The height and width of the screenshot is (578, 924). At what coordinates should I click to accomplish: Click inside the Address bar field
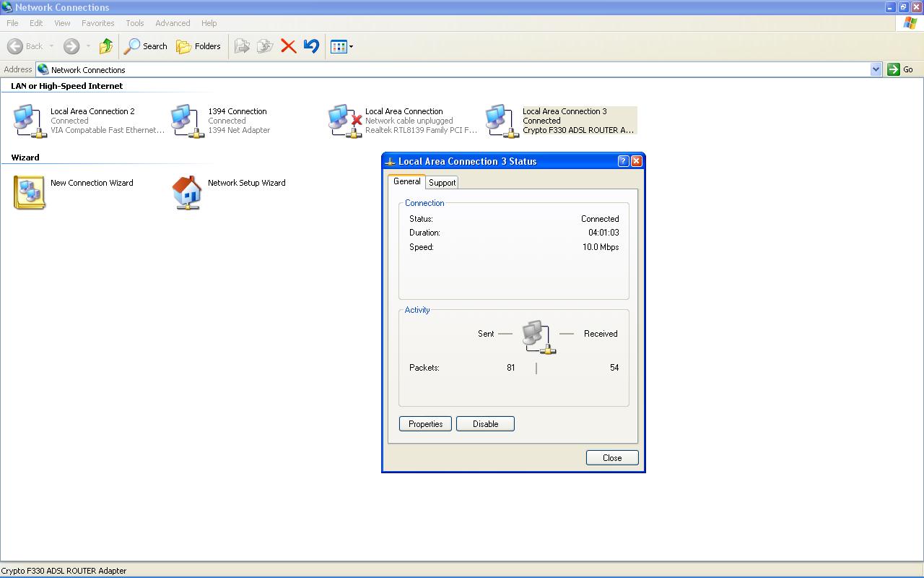459,69
